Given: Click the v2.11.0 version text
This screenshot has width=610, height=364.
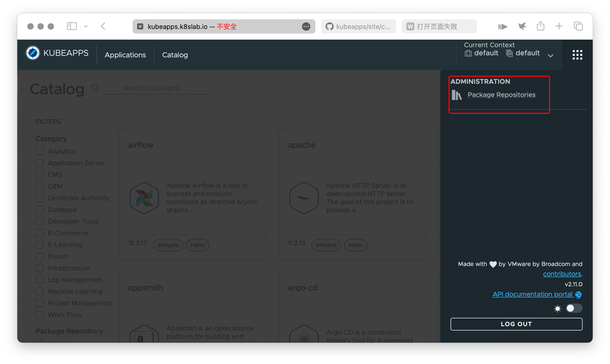Looking at the screenshot, I should [573, 284].
